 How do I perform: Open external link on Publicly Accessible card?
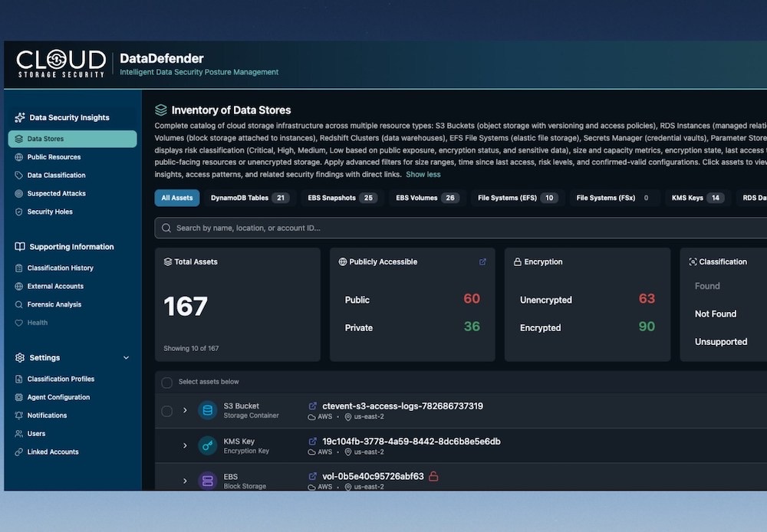(x=482, y=261)
